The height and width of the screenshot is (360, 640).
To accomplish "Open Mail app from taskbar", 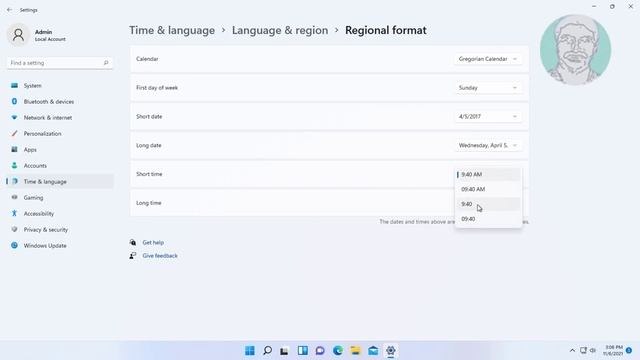I will pos(373,351).
